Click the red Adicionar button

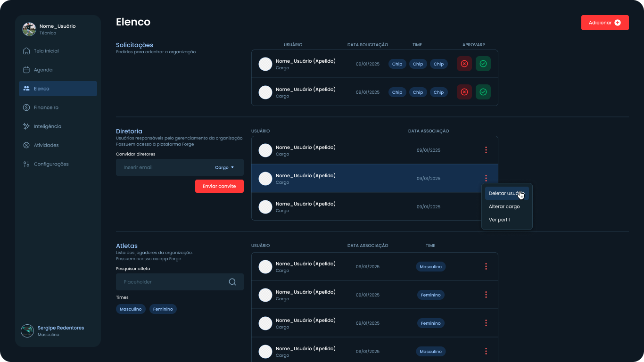604,23
